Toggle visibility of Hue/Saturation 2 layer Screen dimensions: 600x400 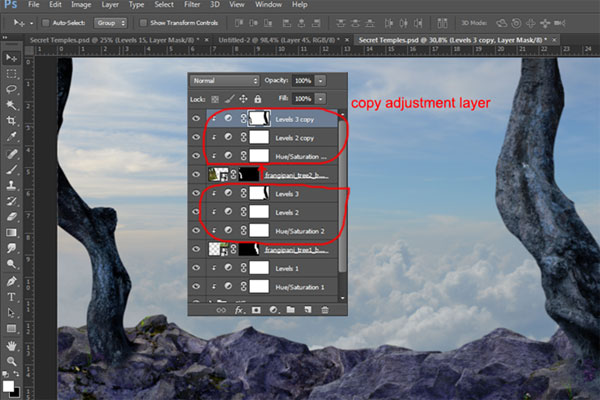pyautogui.click(x=196, y=230)
